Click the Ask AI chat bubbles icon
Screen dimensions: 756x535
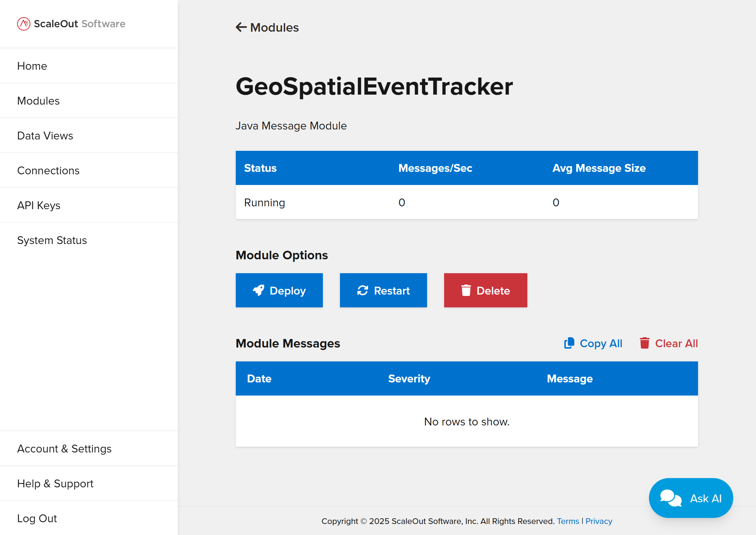coord(670,498)
